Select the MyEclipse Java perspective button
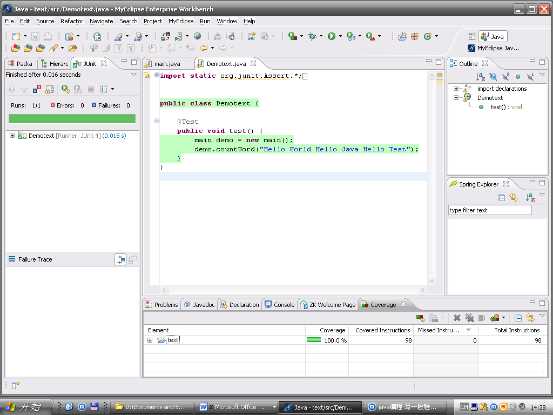553x415 pixels. click(494, 48)
